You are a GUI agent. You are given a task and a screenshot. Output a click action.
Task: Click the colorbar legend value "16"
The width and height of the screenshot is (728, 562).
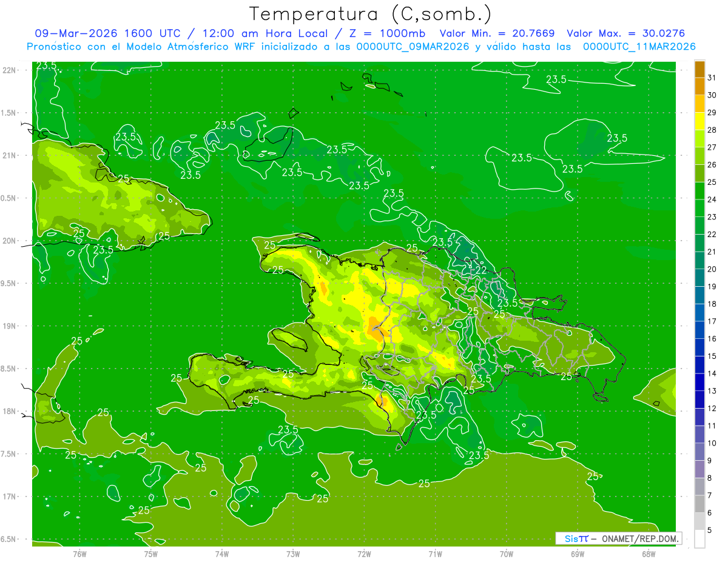712,338
